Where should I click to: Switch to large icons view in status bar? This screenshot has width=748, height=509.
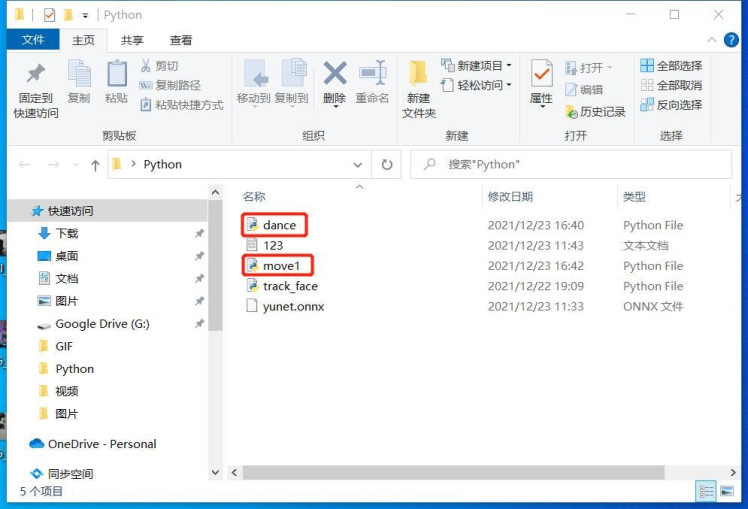(727, 491)
